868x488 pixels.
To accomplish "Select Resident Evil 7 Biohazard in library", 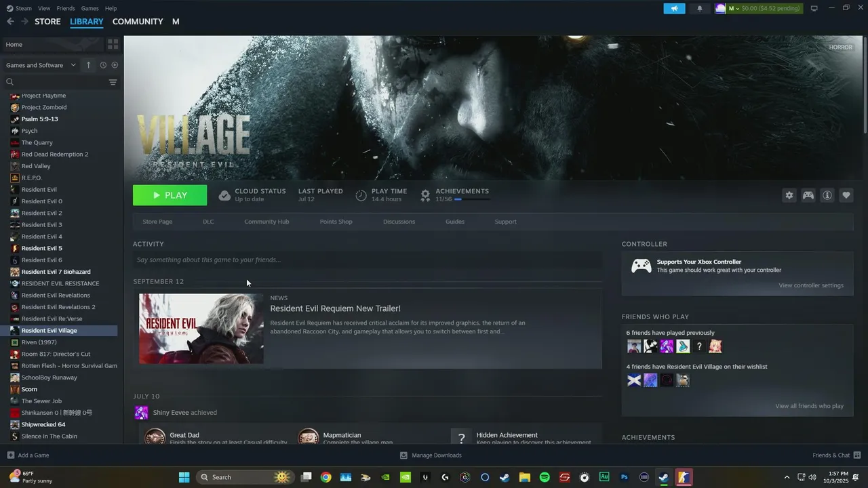I will (56, 272).
